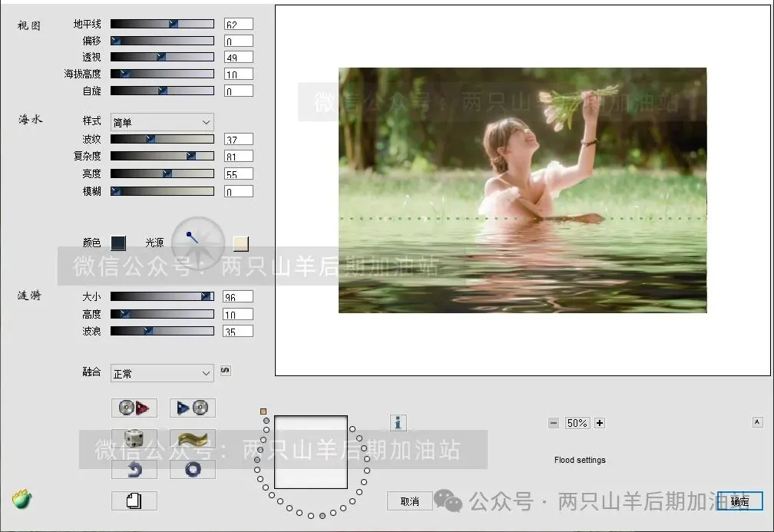Click the blue undo arrow button
This screenshot has height=532, width=774.
click(134, 469)
